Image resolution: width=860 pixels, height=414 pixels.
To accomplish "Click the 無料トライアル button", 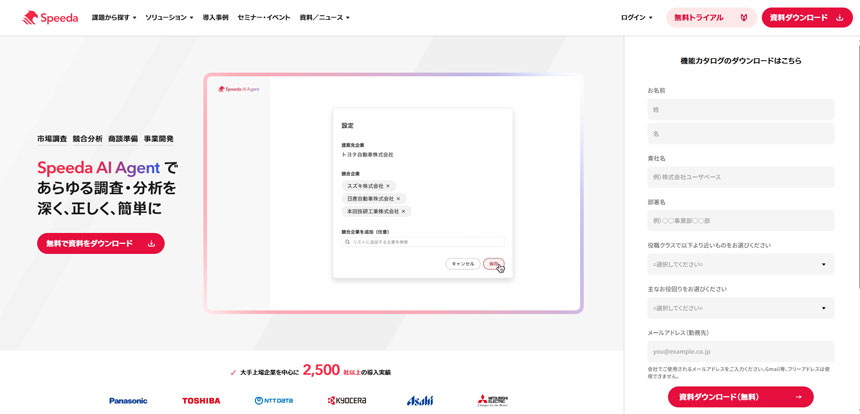I will pos(699,18).
